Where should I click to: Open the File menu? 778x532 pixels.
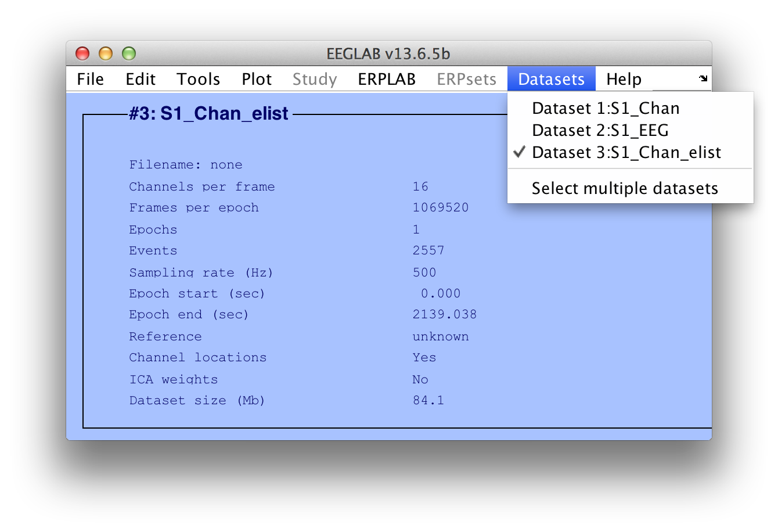[91, 79]
